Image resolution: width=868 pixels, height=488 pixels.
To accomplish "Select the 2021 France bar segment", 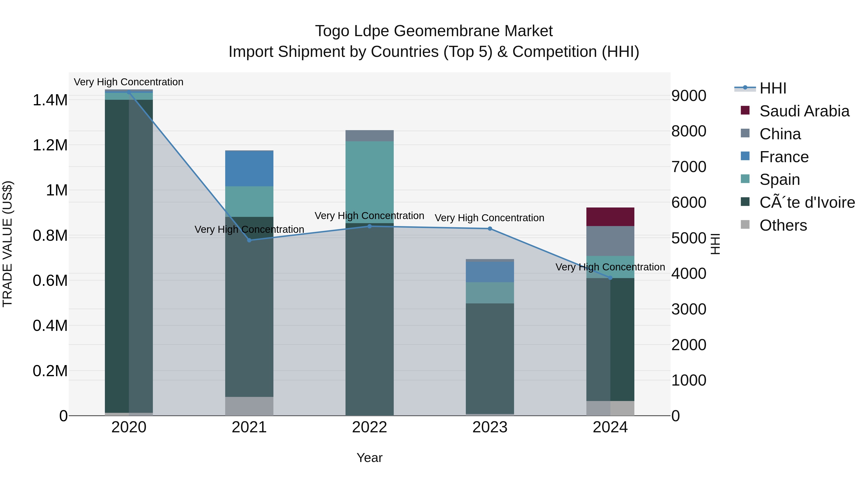I will (x=249, y=169).
